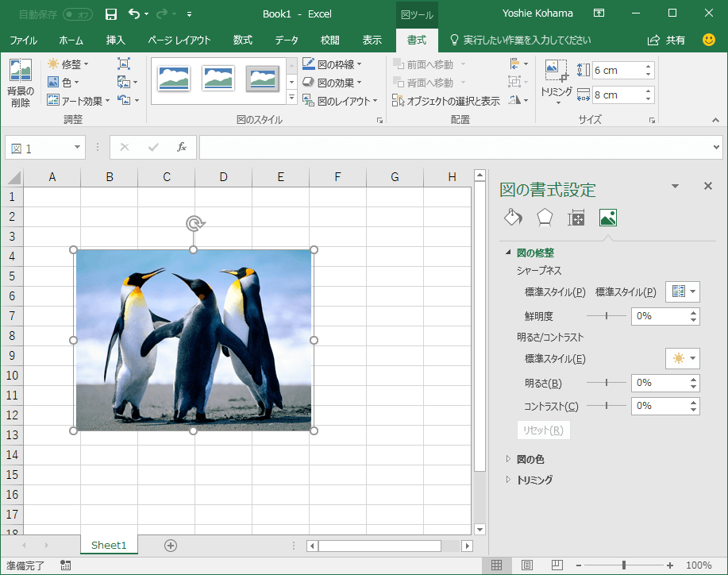
Task: Expand the formula bar
Action: point(716,147)
